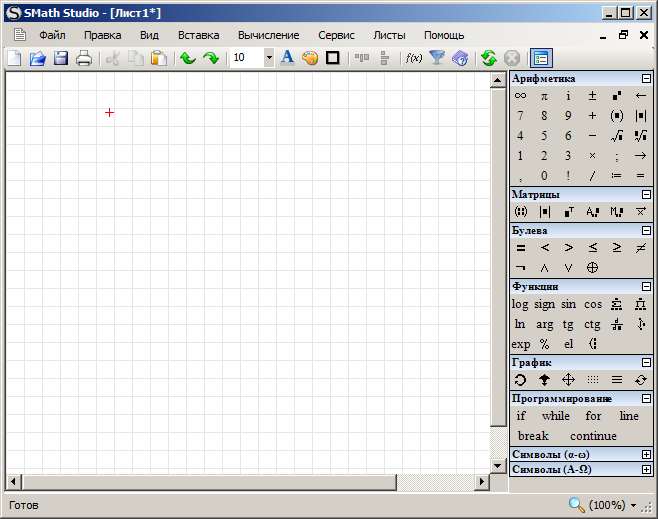Insert the 'sin' function
Viewport: 658px width, 519px height.
click(568, 304)
